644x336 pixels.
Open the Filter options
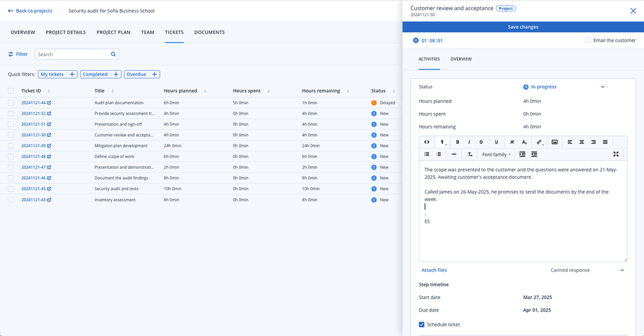pyautogui.click(x=17, y=54)
